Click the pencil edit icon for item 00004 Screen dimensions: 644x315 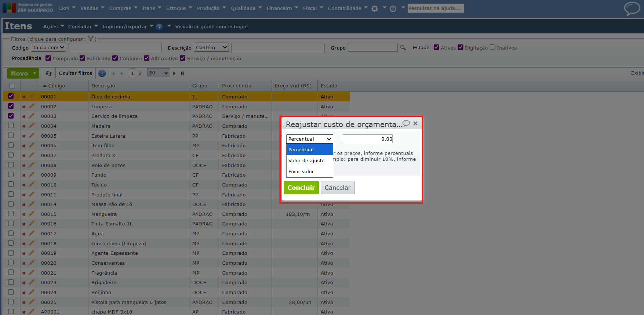[32, 126]
